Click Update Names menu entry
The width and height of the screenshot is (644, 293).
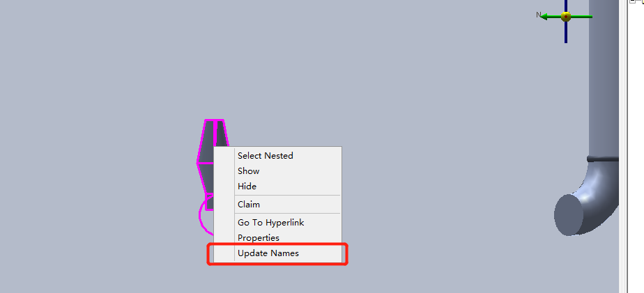tap(268, 253)
